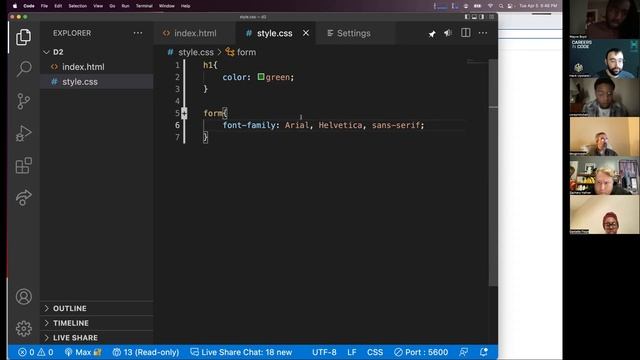Split the editor to the right
The image size is (640, 360).
[465, 33]
